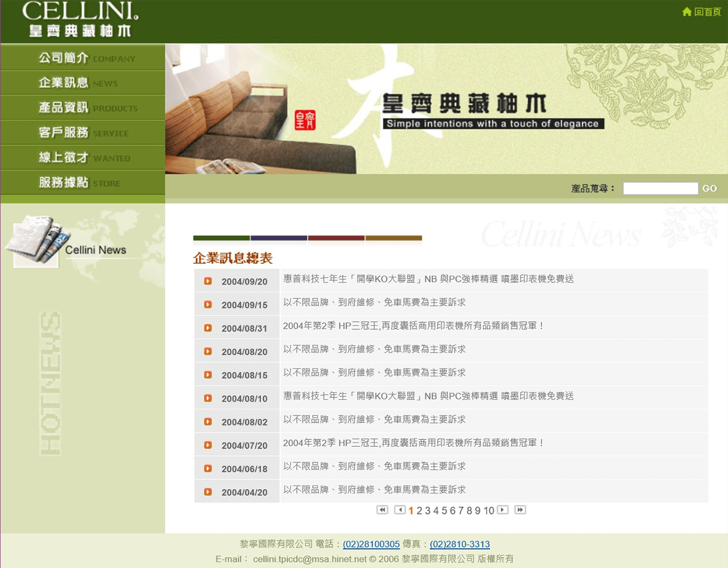Click the orange arrow icon for 2004/09/20
The width and height of the screenshot is (728, 568).
[208, 281]
